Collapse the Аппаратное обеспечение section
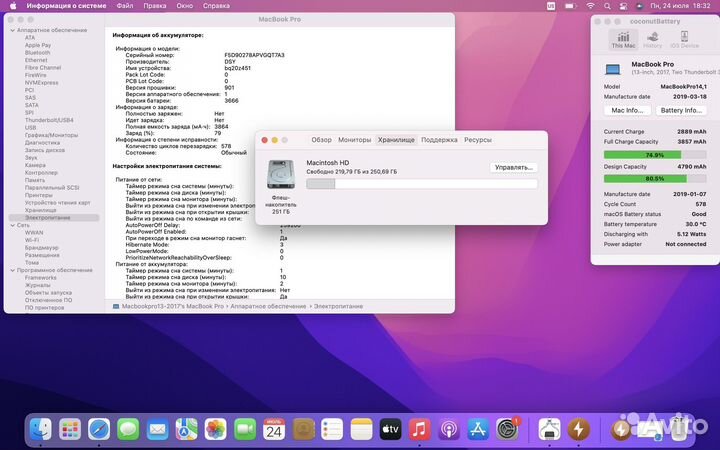Viewport: 720px width, 450px height. (12, 30)
